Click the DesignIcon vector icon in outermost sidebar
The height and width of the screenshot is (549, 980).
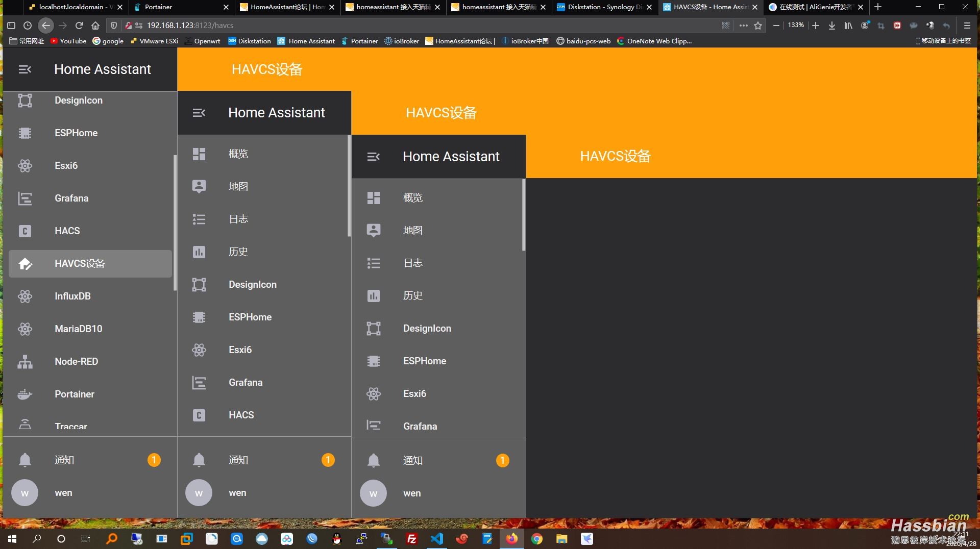(x=25, y=101)
